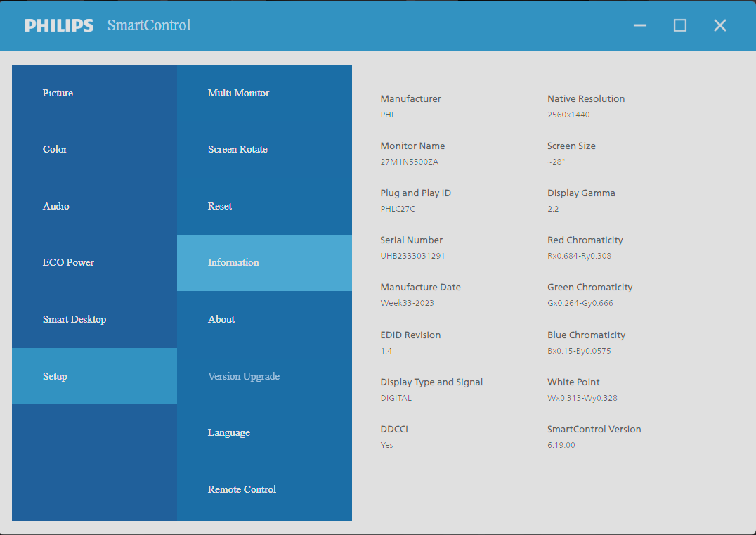Click the DDCCI value Yes

point(386,445)
